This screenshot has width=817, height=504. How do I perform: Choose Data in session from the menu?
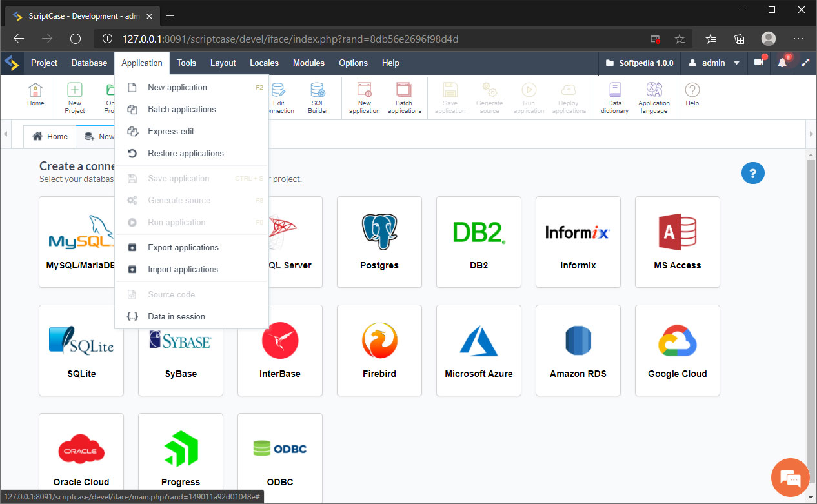pyautogui.click(x=192, y=316)
